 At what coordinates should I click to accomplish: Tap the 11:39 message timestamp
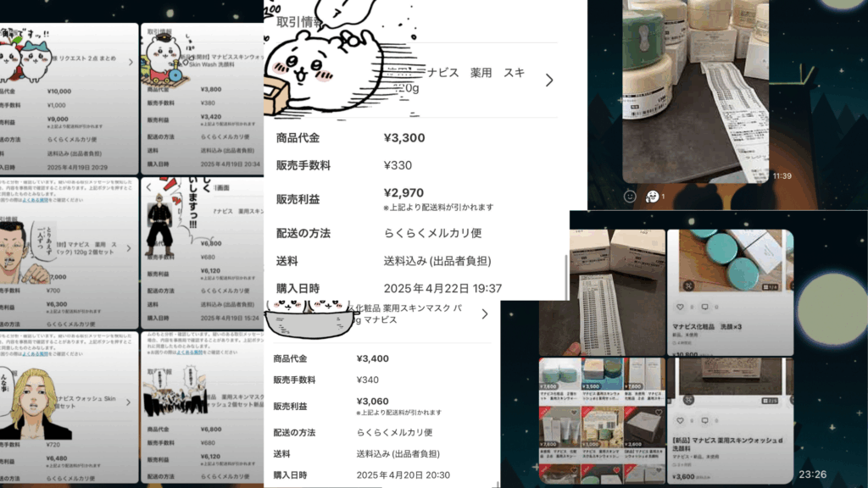pyautogui.click(x=782, y=176)
